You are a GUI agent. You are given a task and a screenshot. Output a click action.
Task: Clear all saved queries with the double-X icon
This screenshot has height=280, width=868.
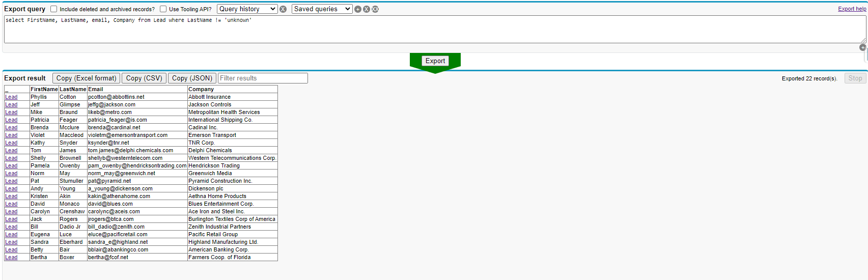click(x=375, y=9)
